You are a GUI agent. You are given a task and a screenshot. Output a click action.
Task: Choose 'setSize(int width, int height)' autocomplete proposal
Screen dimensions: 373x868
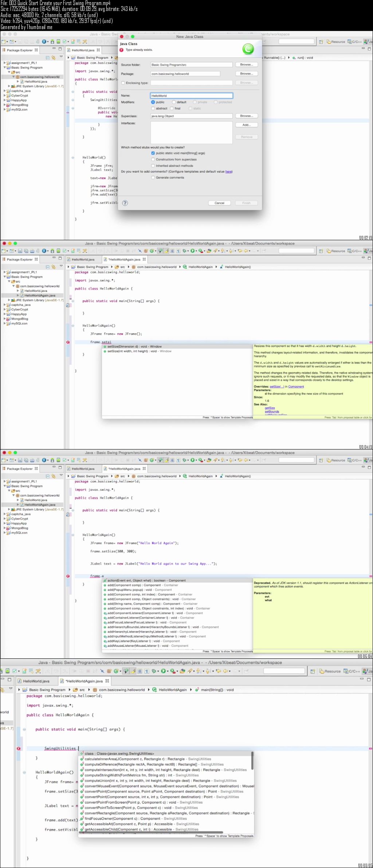[x=139, y=351]
